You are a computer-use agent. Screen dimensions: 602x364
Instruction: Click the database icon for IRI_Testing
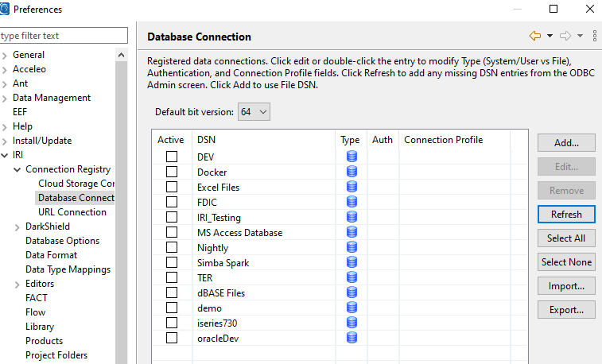click(x=351, y=217)
